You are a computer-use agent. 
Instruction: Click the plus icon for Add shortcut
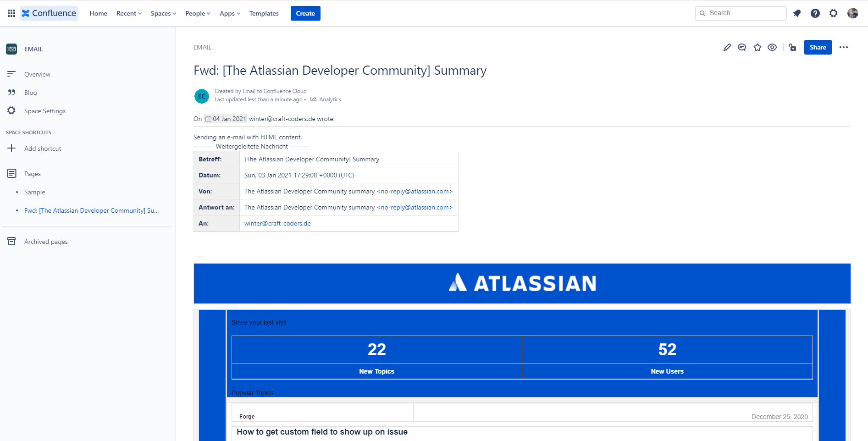pyautogui.click(x=11, y=148)
